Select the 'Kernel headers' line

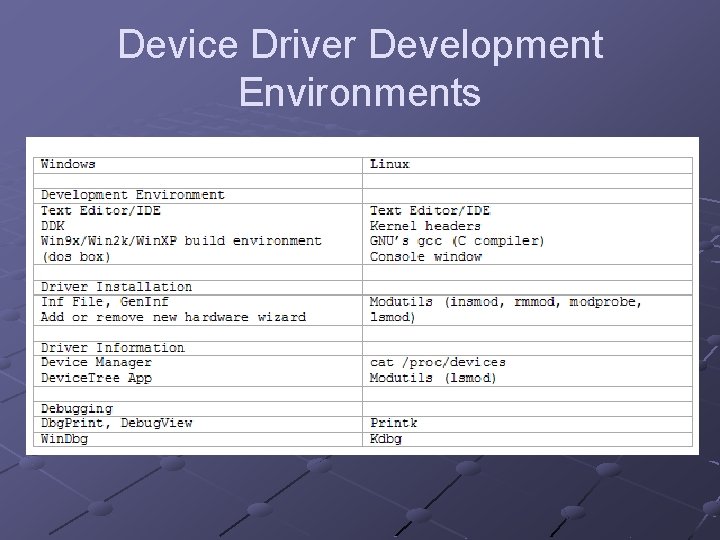coord(425,226)
